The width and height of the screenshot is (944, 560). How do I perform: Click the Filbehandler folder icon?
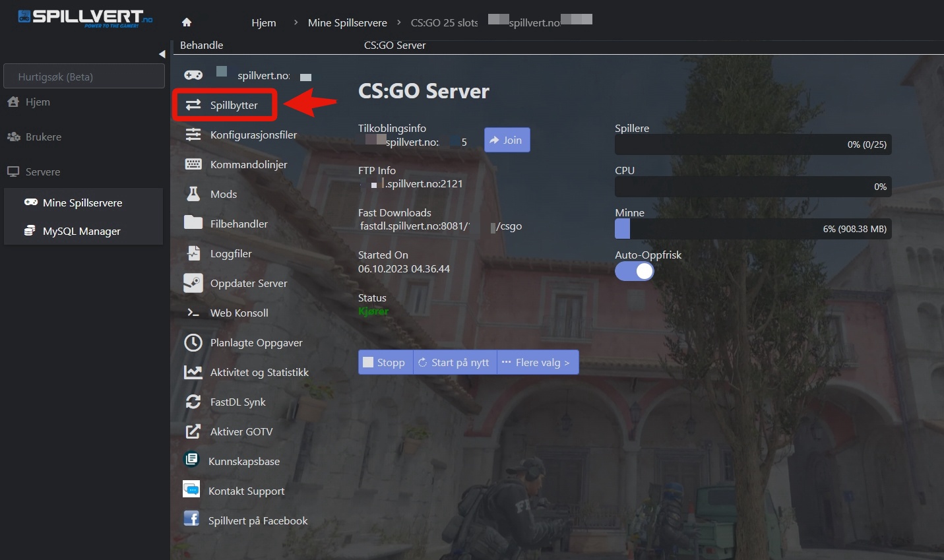[193, 222]
